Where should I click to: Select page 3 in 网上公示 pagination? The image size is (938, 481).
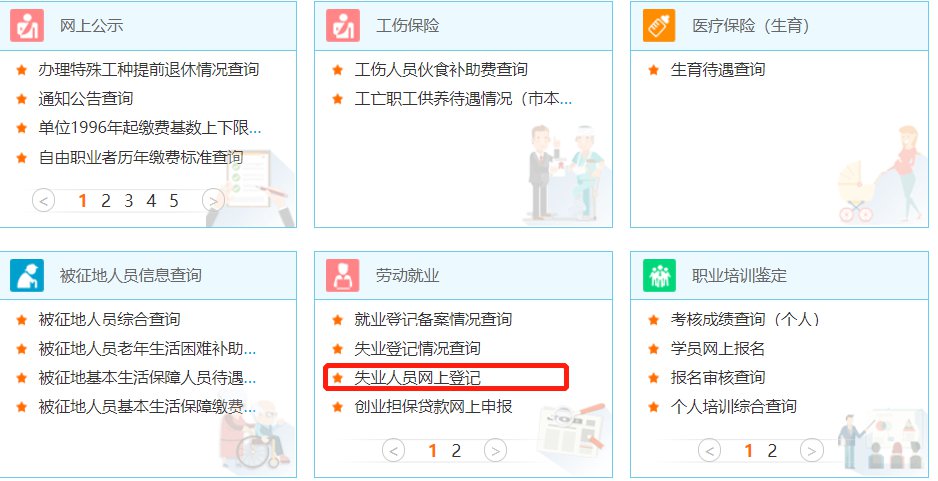[129, 200]
